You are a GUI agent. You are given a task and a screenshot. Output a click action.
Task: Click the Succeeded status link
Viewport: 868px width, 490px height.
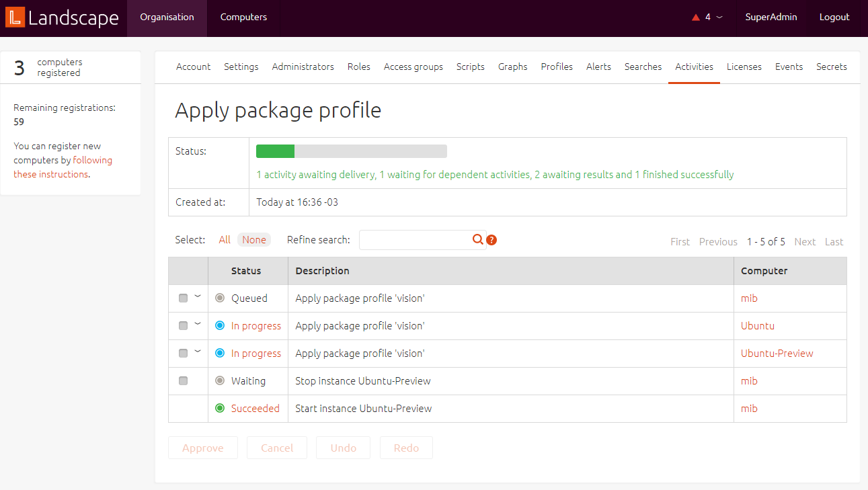[x=255, y=408]
